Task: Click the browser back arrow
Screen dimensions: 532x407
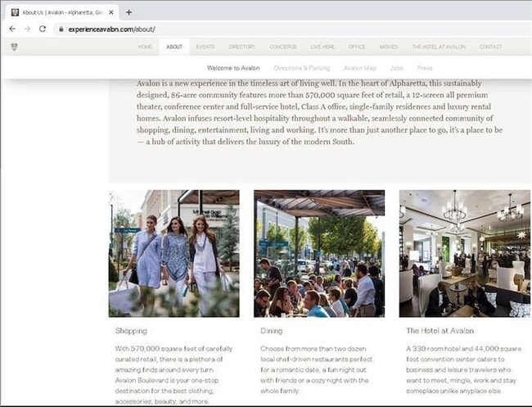Action: [12, 29]
